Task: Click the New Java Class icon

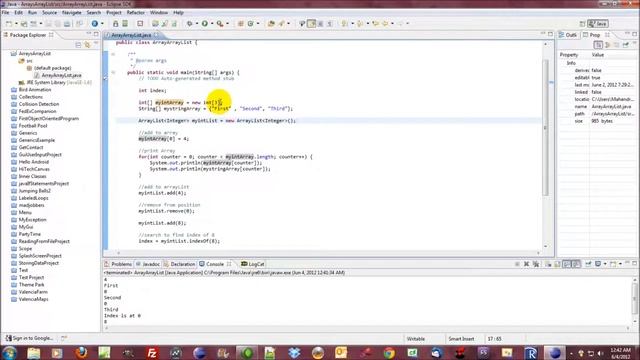Action: click(x=251, y=24)
